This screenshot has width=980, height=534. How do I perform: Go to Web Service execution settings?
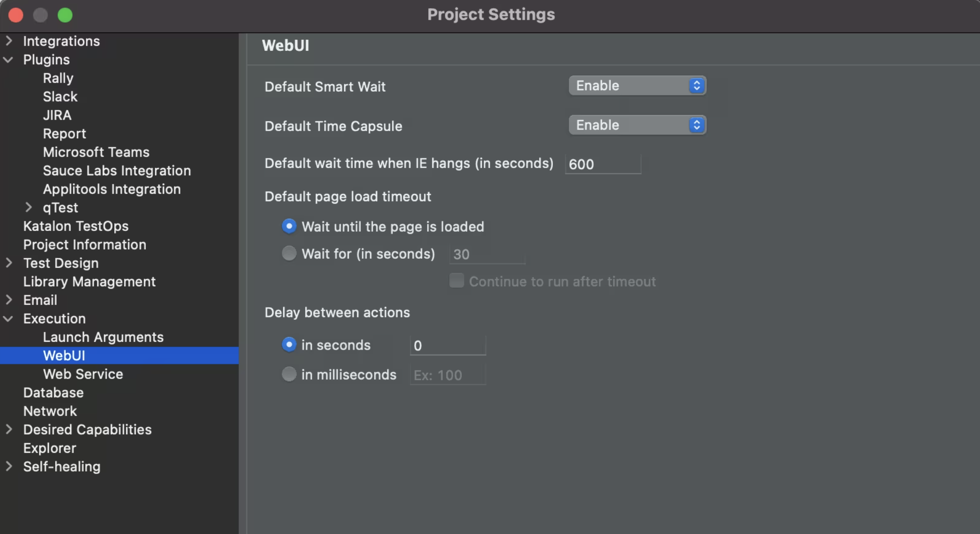tap(83, 374)
